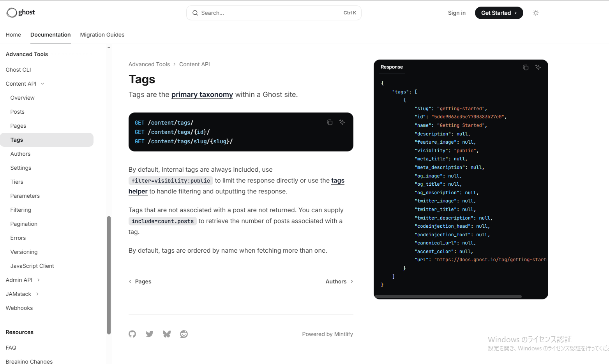Screen dimensions: 609x364
Task: Go to the Home tab
Action: click(x=13, y=35)
